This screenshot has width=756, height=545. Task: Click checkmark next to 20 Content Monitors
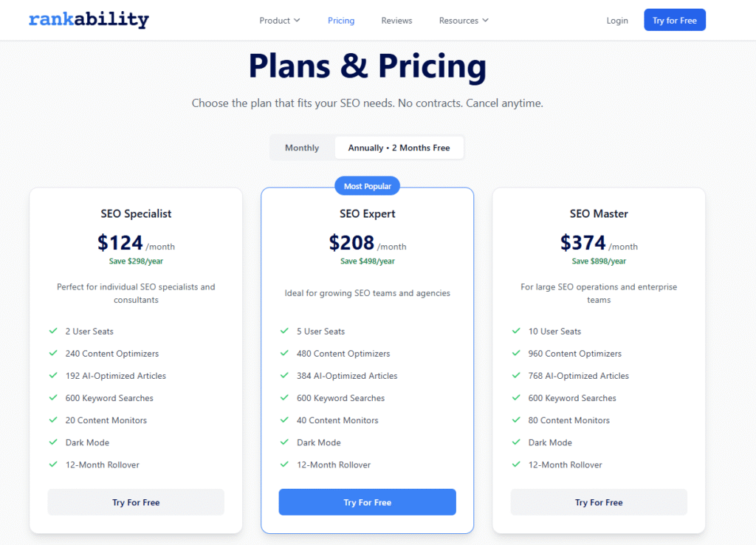point(53,420)
